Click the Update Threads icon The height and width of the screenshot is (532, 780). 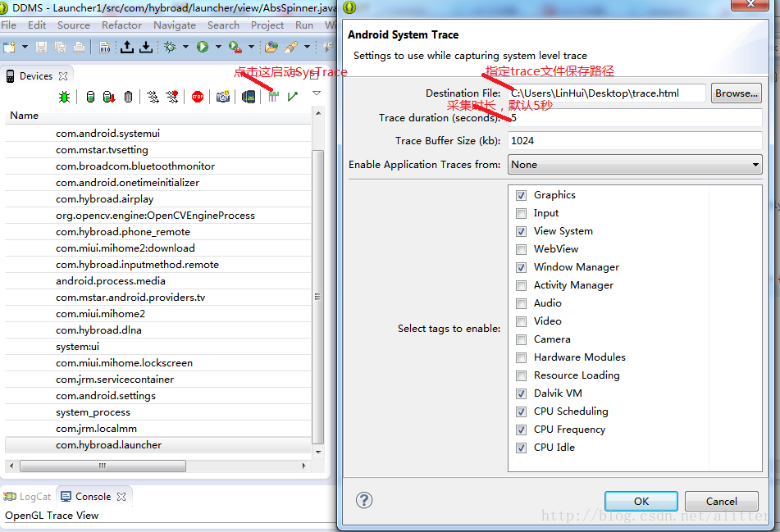tap(153, 97)
